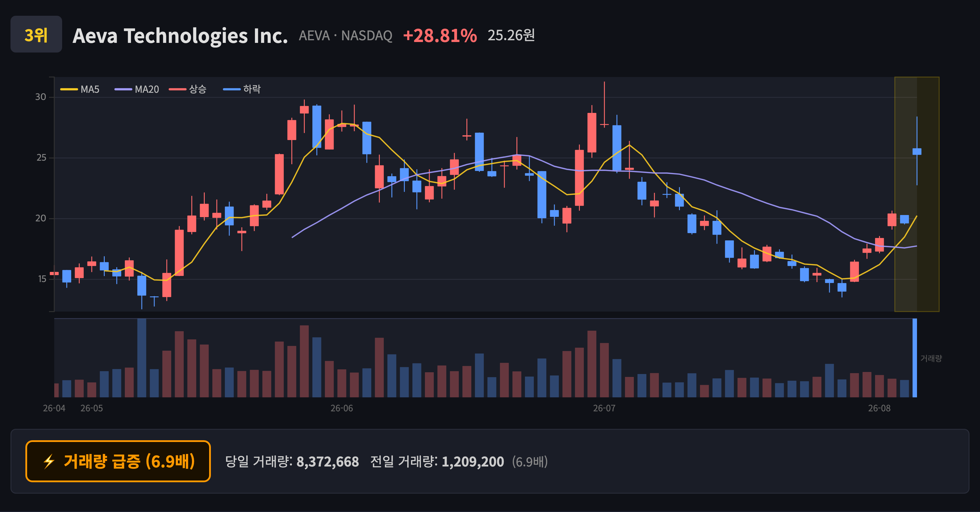This screenshot has height=512, width=980.
Task: Click the 26-05 date axis label
Action: click(x=92, y=408)
